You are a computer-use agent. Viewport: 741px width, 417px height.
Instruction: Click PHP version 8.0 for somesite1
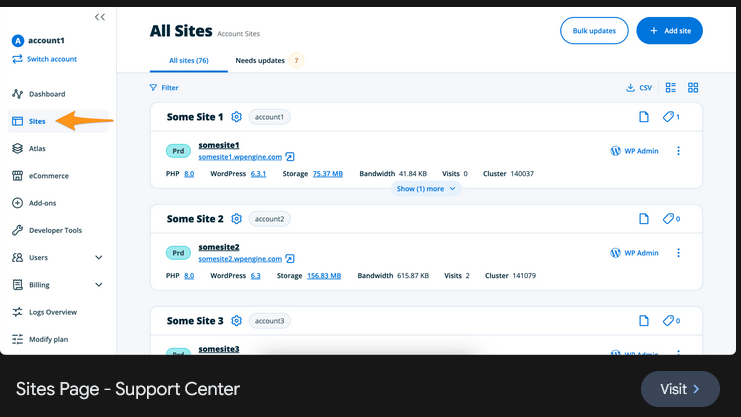tap(189, 174)
